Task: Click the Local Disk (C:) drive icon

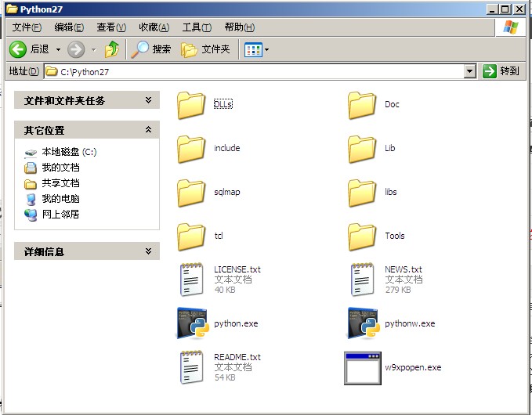Action: [31, 153]
